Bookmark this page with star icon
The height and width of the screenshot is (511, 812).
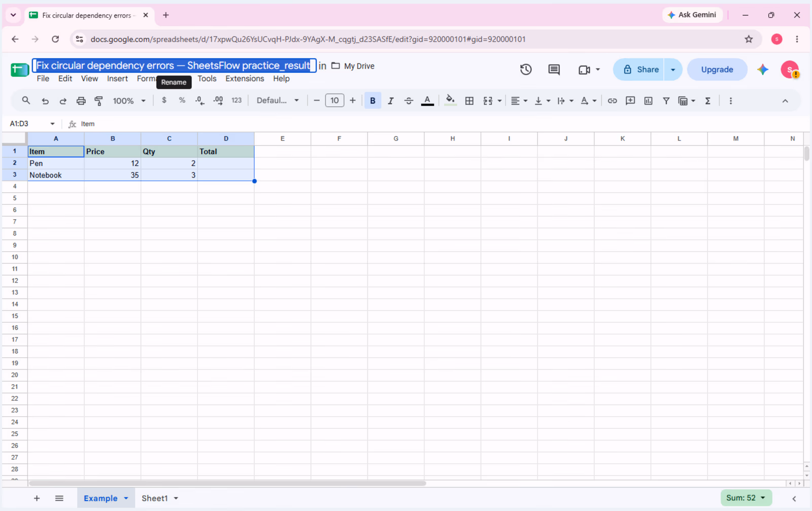coord(749,39)
